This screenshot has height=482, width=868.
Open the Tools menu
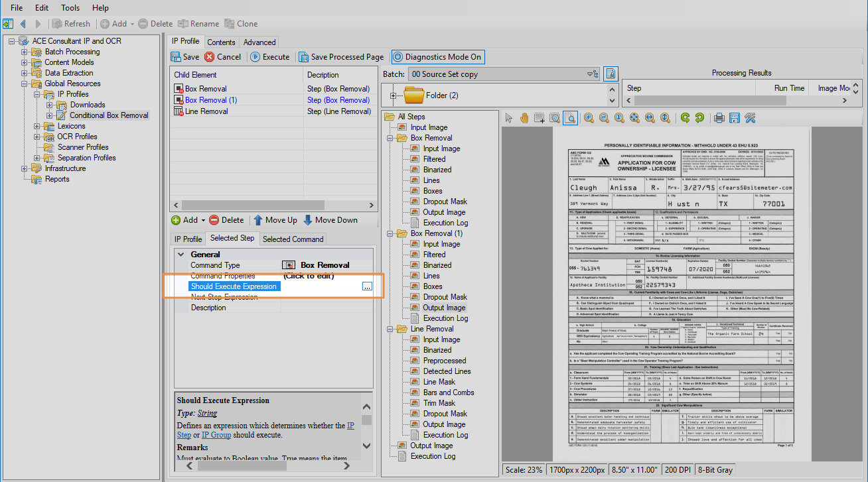70,8
